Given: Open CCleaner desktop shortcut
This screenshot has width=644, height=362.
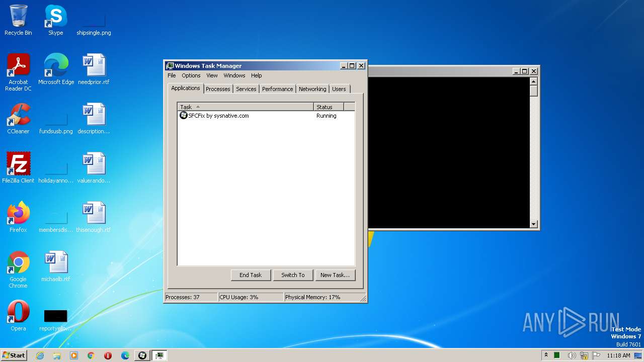Looking at the screenshot, I should (18, 119).
